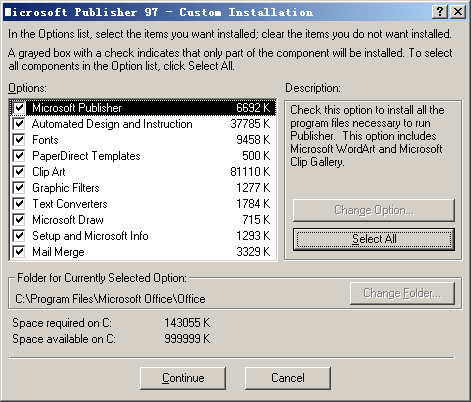This screenshot has width=471, height=402.
Task: Click the Space available on C: label
Action: coord(64,339)
